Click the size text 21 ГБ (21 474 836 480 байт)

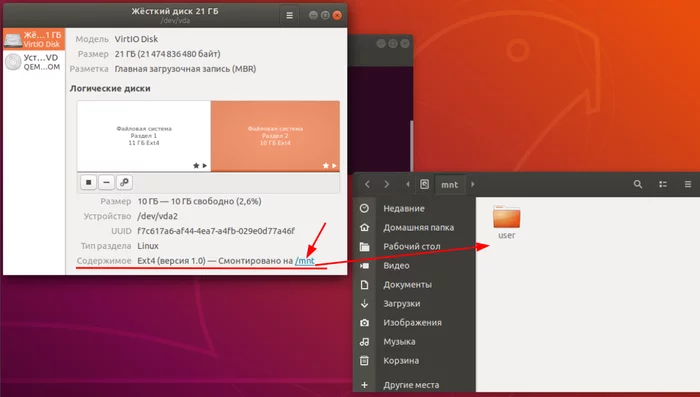pyautogui.click(x=167, y=54)
